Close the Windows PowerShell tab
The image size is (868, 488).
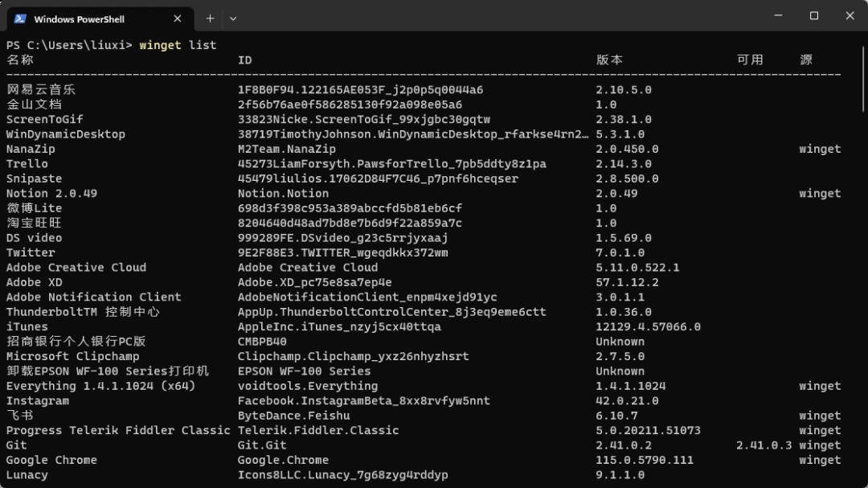tap(177, 18)
